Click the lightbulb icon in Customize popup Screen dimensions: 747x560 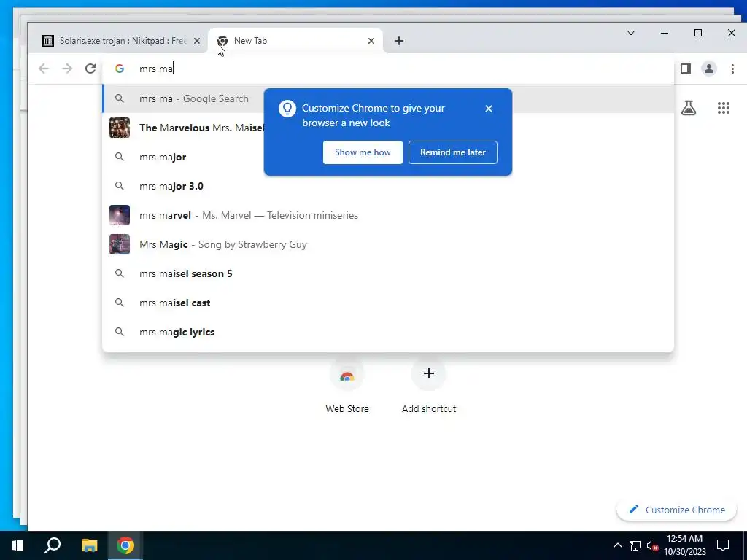coord(287,109)
